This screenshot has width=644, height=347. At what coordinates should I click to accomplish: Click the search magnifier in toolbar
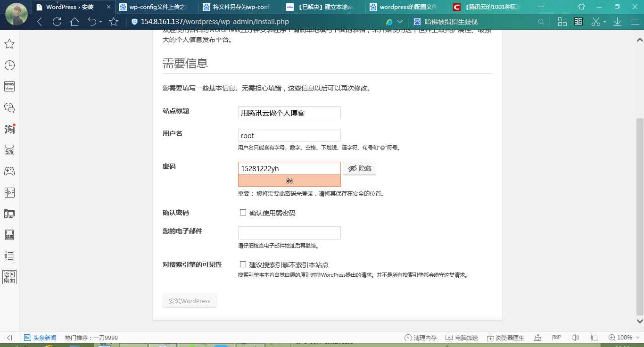541,22
